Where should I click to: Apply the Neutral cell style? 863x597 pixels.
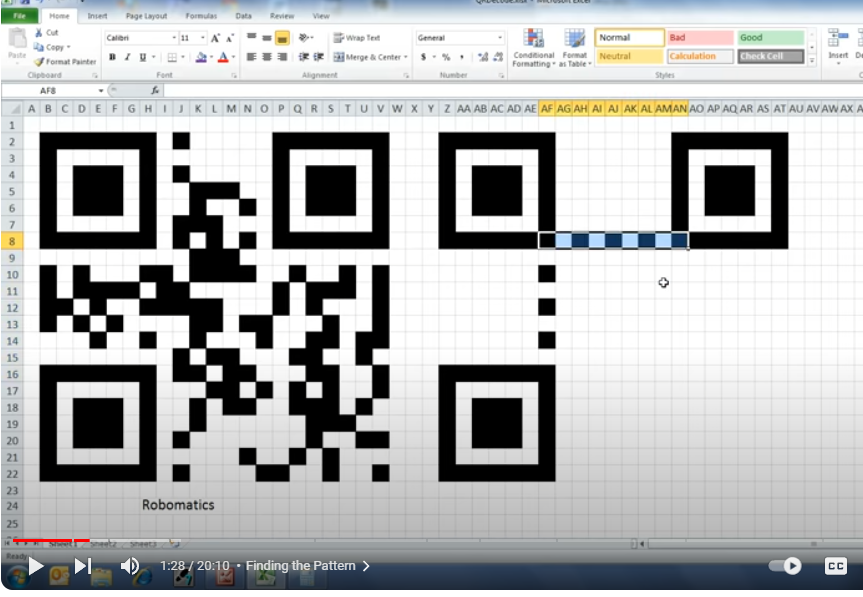click(x=630, y=56)
